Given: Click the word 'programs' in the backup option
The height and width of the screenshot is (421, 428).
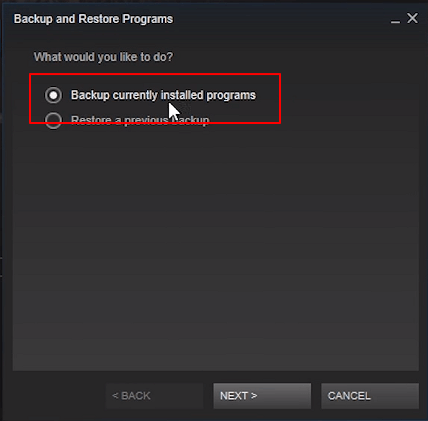Looking at the screenshot, I should click(x=231, y=96).
